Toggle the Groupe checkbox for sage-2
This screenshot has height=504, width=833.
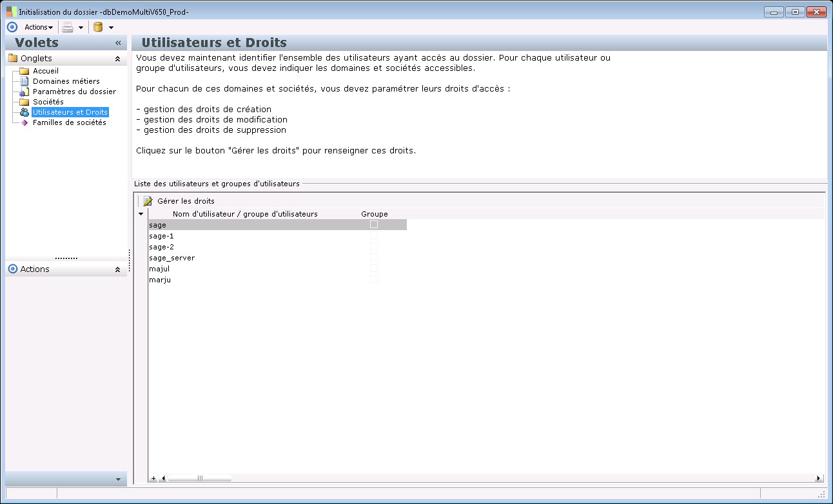(374, 246)
